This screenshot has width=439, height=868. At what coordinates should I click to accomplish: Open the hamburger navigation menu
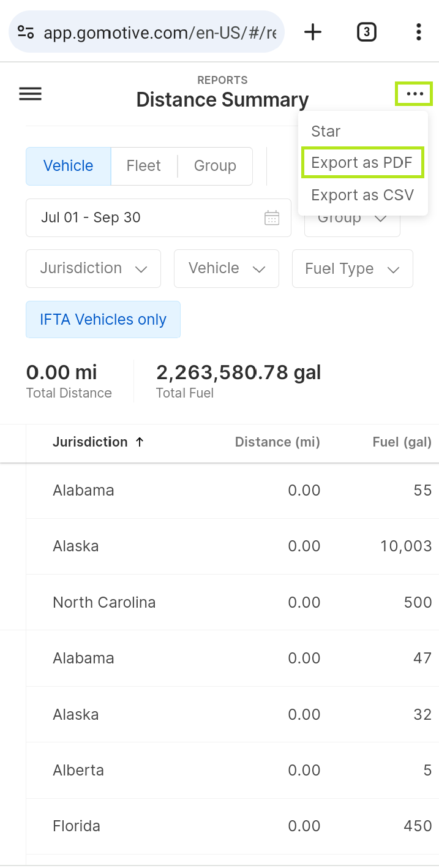31,94
